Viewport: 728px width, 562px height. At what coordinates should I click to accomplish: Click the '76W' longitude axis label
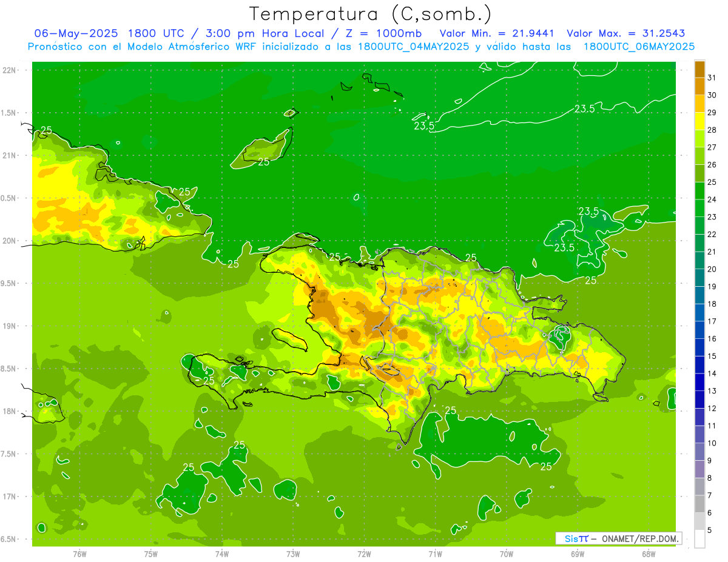pyautogui.click(x=79, y=554)
